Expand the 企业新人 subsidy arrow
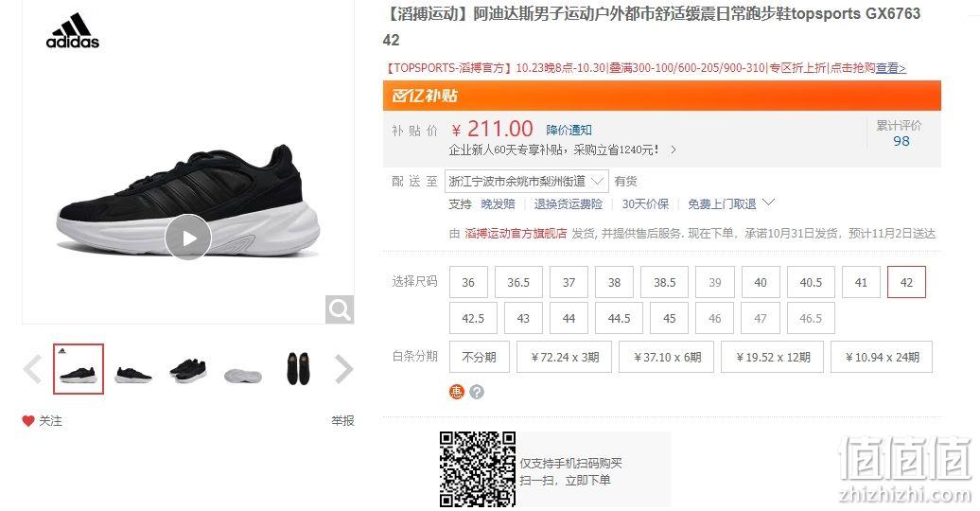 [x=674, y=150]
